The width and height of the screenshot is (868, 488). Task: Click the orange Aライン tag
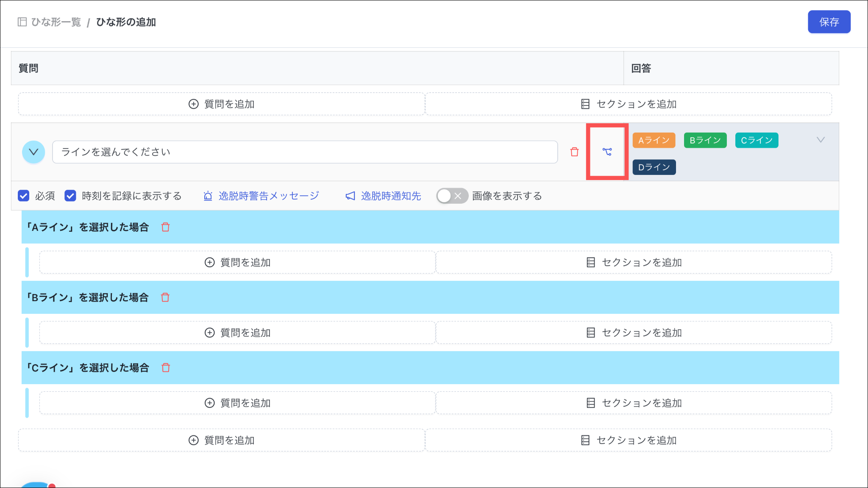coord(654,140)
